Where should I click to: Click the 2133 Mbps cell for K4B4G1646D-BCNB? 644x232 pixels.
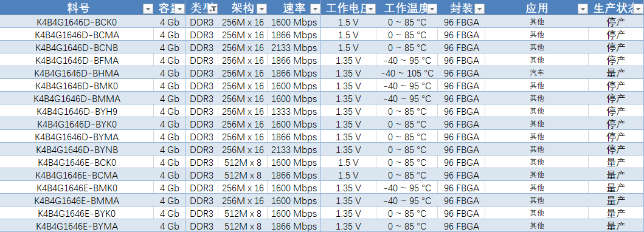coord(294,48)
